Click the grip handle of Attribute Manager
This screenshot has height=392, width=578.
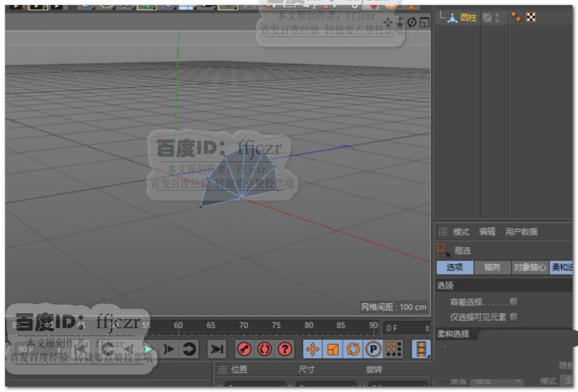(442, 232)
